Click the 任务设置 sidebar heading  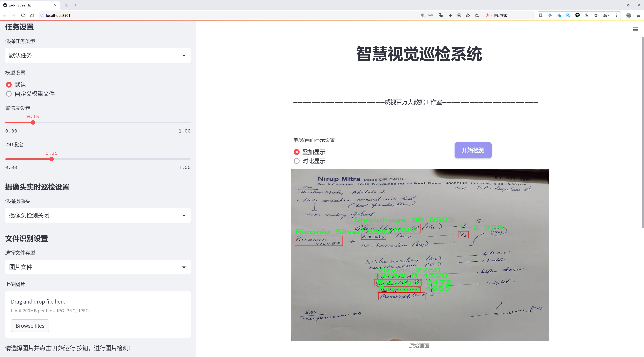point(19,27)
